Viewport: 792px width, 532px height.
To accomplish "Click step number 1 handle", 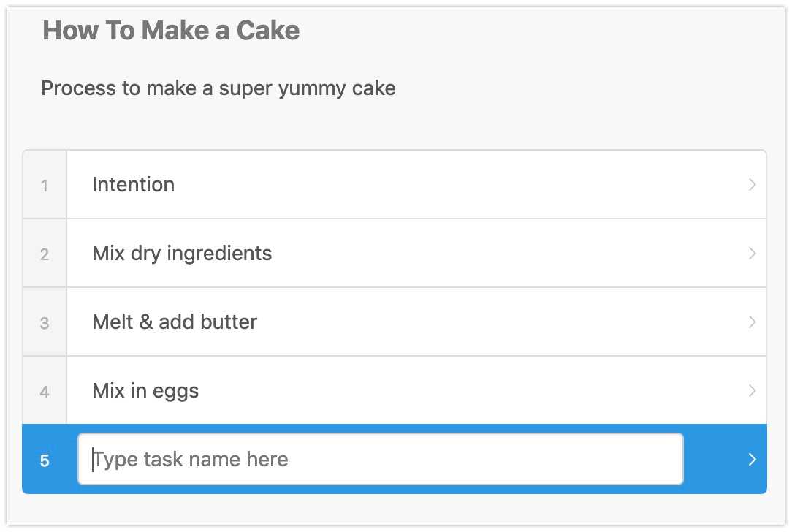I will 45,186.
